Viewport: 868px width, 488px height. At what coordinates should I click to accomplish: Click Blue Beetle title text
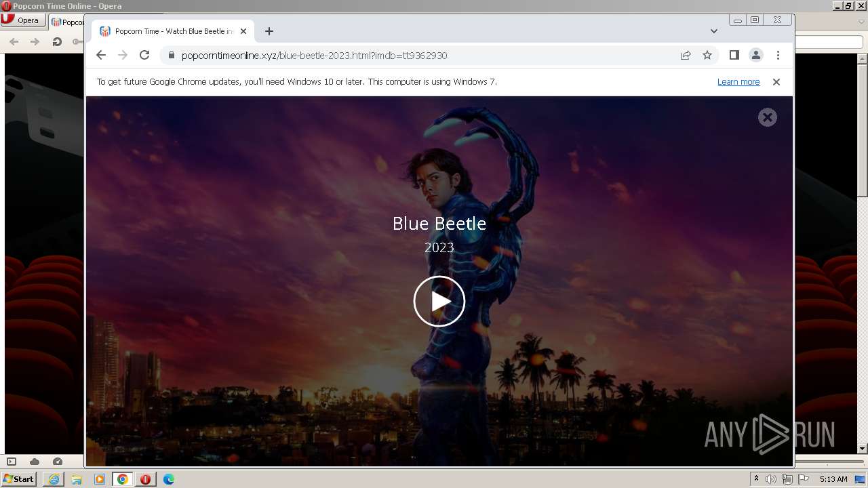(439, 223)
